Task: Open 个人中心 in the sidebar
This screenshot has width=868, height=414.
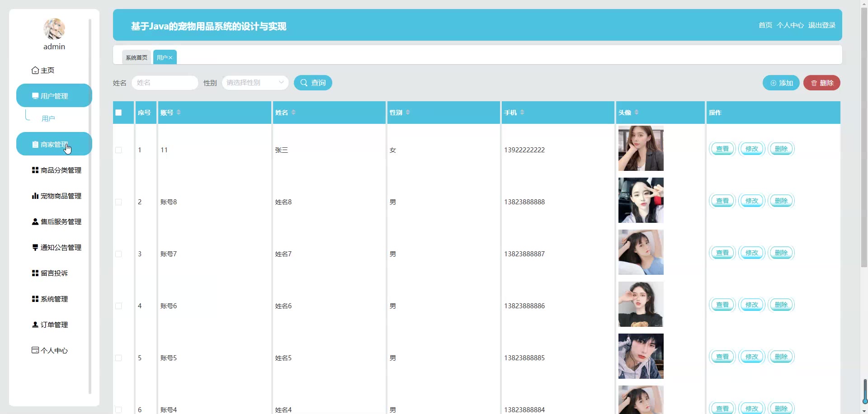Action: (54, 350)
